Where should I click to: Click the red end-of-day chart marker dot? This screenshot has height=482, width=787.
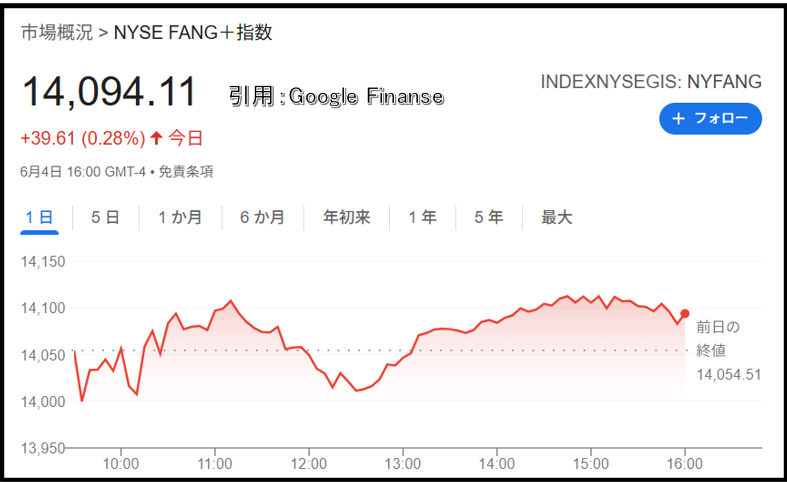click(685, 314)
